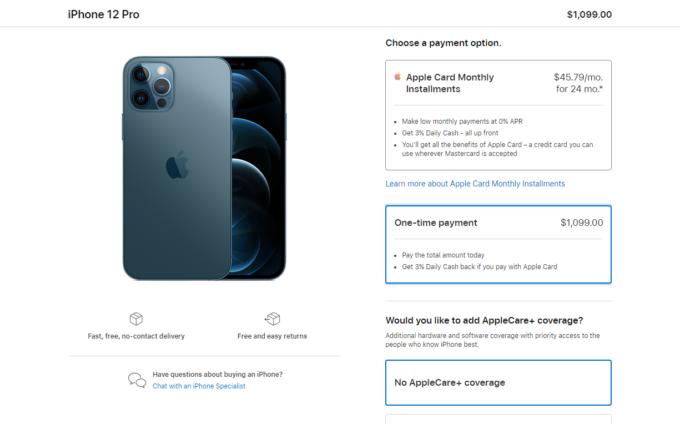Screen dimensions: 680x424
Task: Click the Apple Card logo icon
Action: [x=397, y=77]
